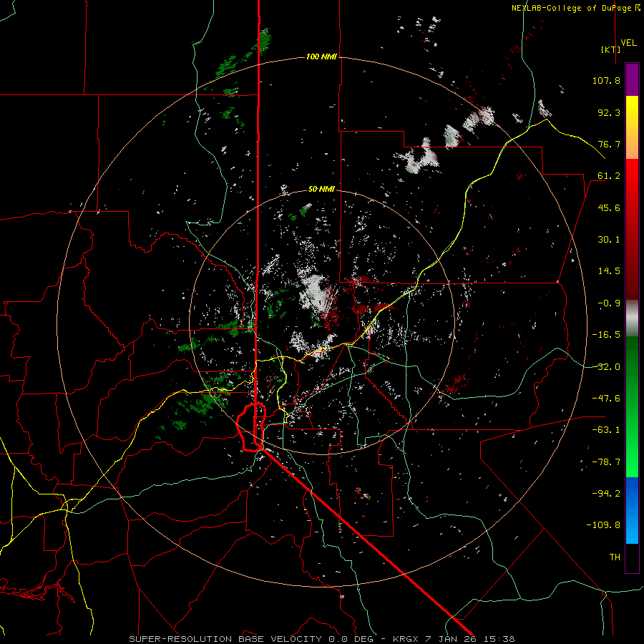Image resolution: width=644 pixels, height=644 pixels.
Task: Pick the green segment of the color bar
Action: point(632,406)
